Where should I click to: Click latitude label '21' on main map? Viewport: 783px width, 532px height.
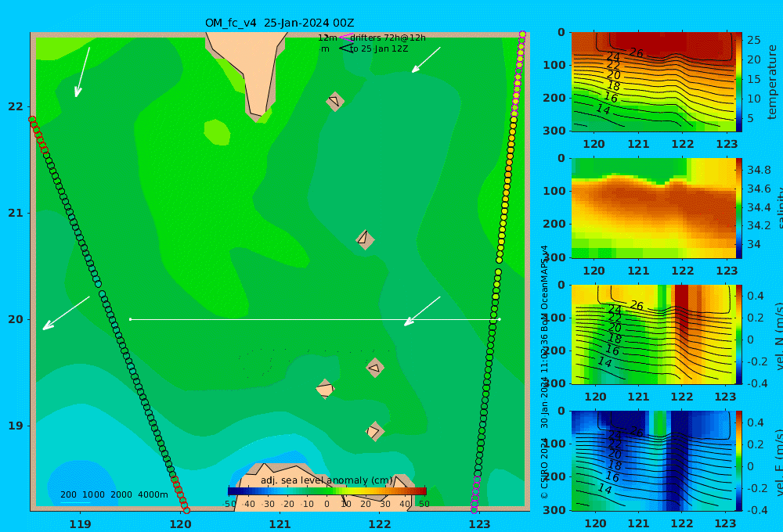pyautogui.click(x=16, y=213)
